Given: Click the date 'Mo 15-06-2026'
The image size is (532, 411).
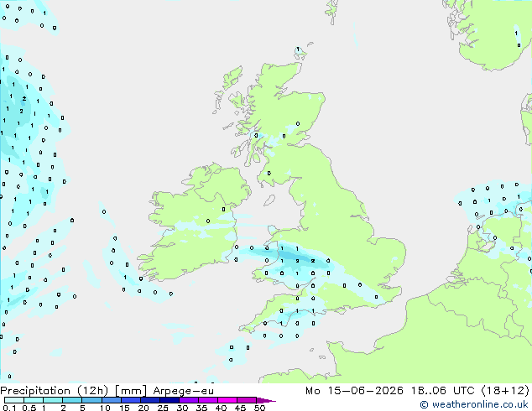Looking at the screenshot, I should pos(354,391).
